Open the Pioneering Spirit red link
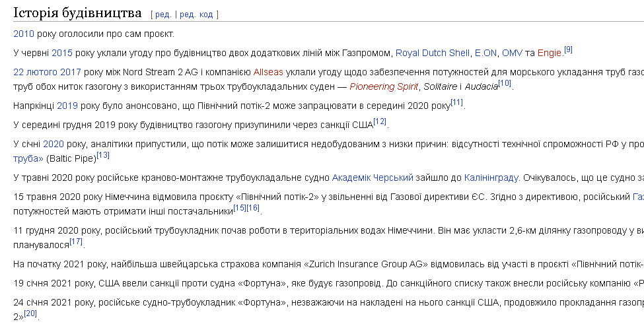Screen dimensions: 644x326 coord(384,87)
